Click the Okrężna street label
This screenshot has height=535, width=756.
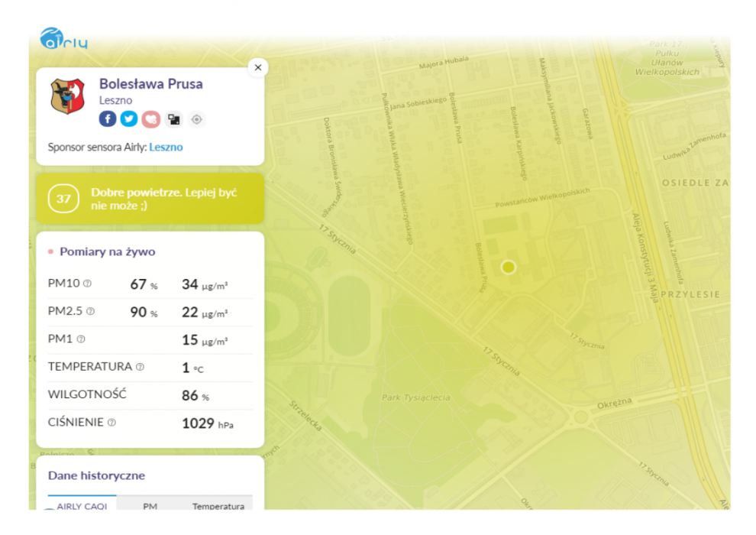pos(614,404)
